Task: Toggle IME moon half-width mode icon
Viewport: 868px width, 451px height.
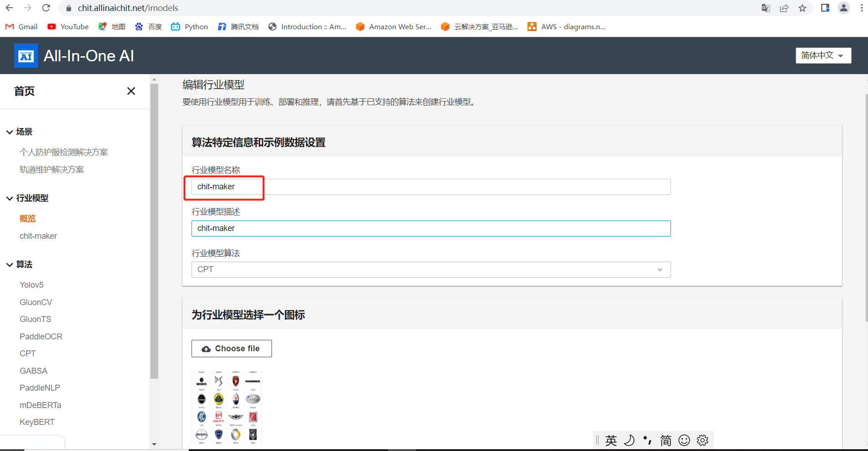Action: [x=629, y=440]
